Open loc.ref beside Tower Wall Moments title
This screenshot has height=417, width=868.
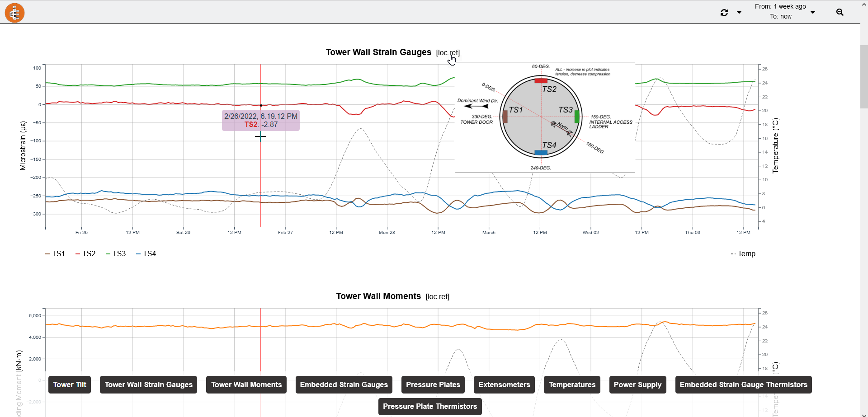coord(437,297)
